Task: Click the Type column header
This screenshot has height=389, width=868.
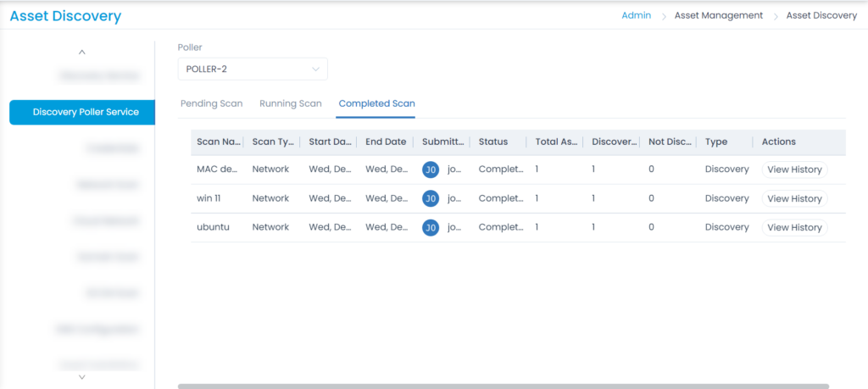Action: pos(716,142)
